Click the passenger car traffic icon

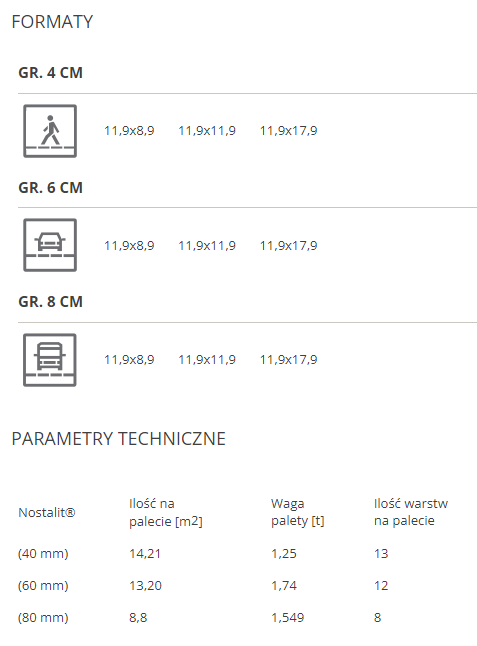(x=50, y=245)
